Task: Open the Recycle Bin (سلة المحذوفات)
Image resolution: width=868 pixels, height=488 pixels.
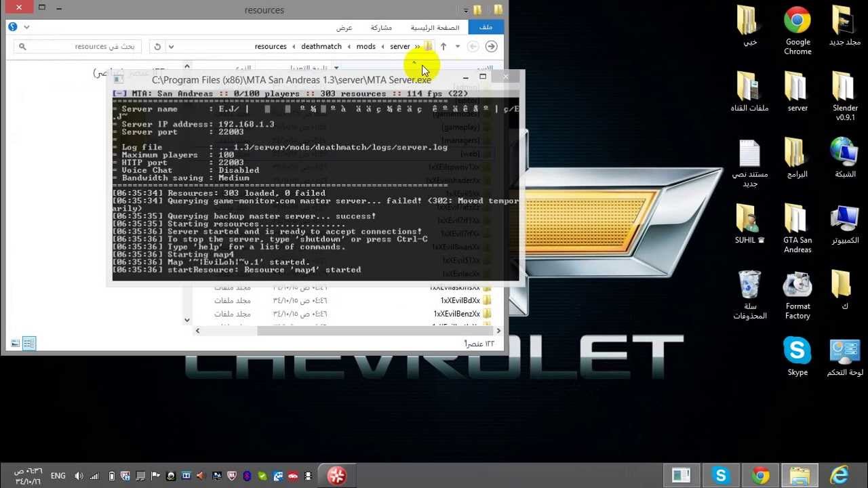Action: point(749,295)
